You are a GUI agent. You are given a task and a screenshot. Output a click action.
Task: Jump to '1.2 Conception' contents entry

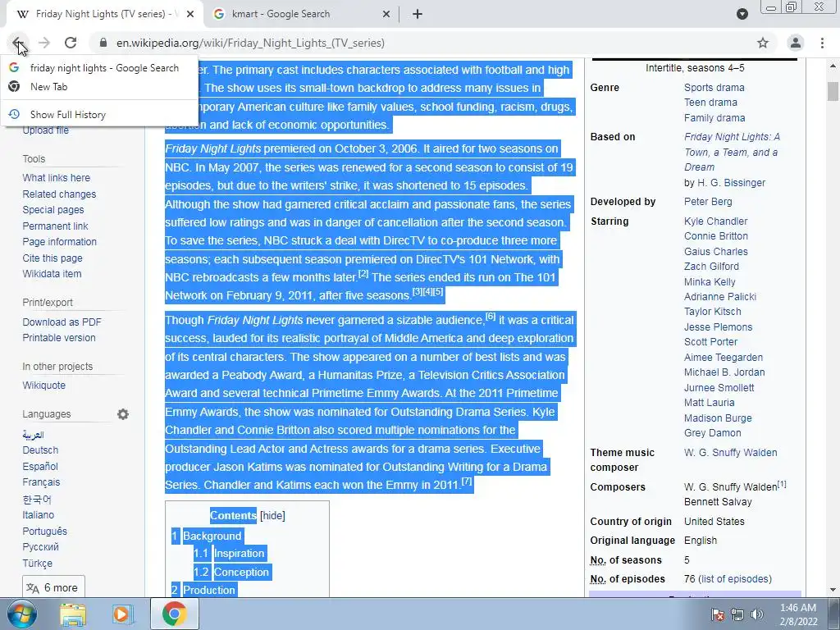coord(231,572)
